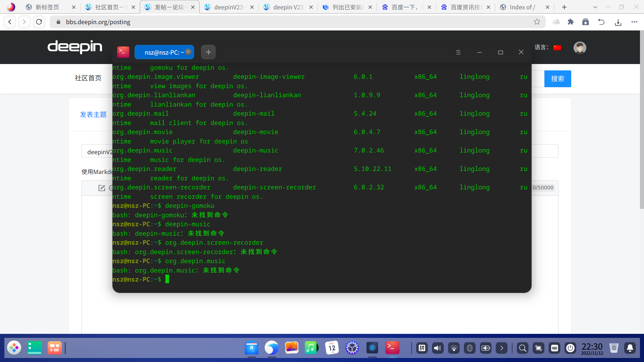Viewport: 644px width, 362px height.
Task: Click the blue 搜索 search button
Action: (557, 79)
